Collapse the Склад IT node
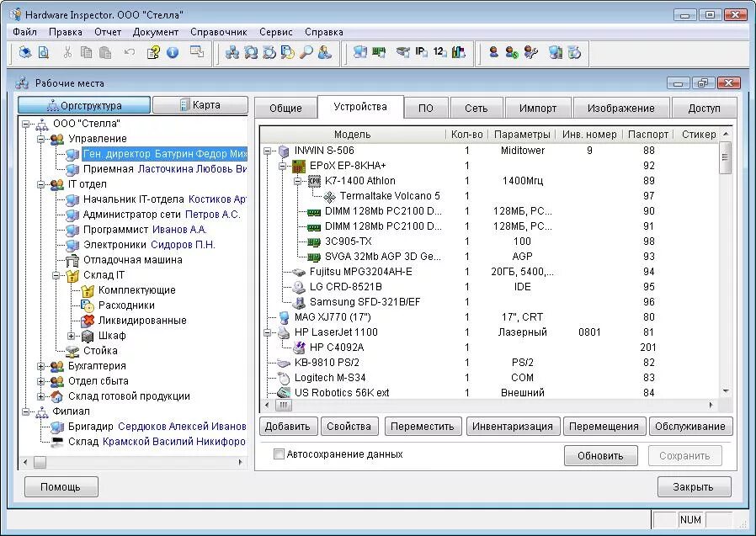This screenshot has height=536, width=756. (56, 275)
